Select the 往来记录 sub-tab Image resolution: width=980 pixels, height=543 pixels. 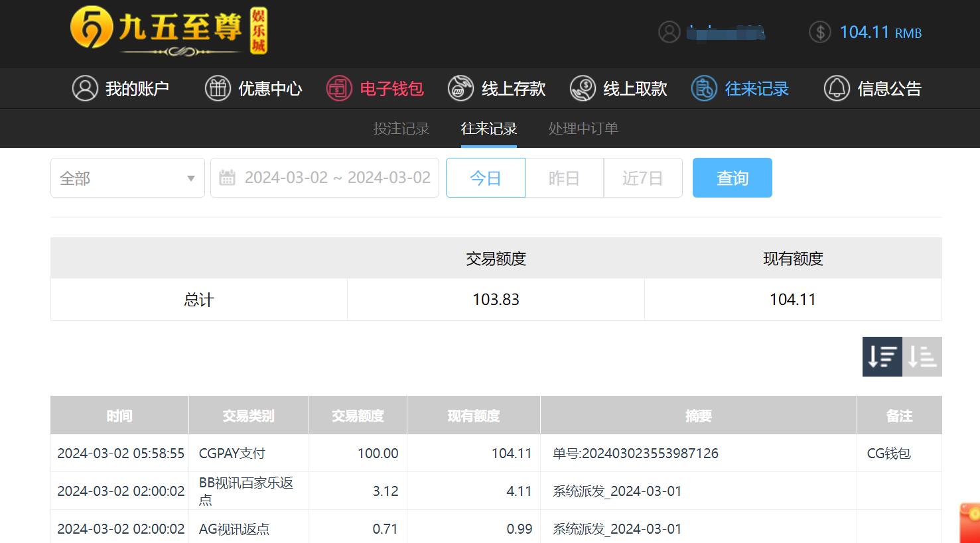pyautogui.click(x=489, y=129)
